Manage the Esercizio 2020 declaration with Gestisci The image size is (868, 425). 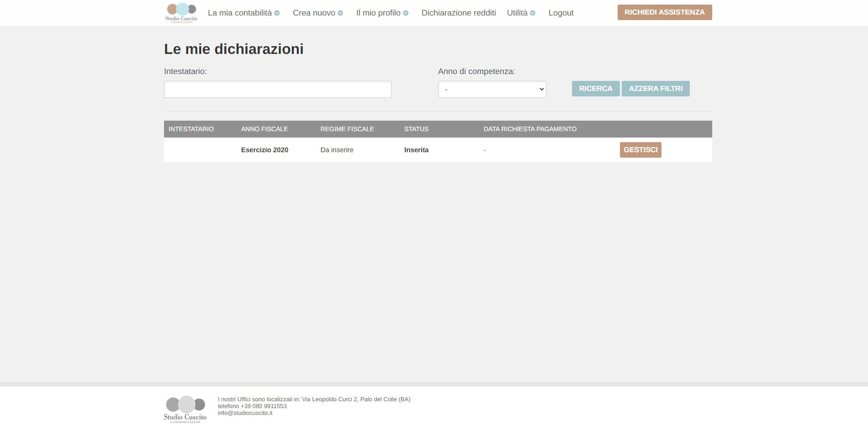point(640,150)
